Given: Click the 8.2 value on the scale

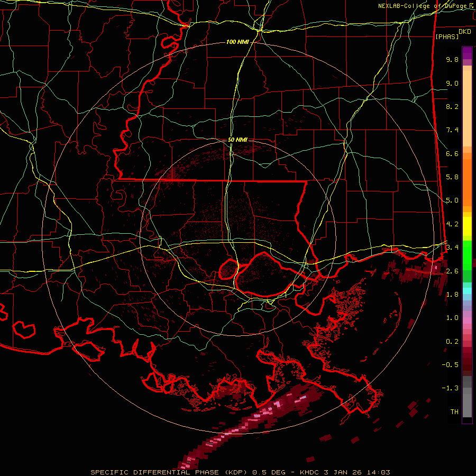Looking at the screenshot, I should 452,107.
